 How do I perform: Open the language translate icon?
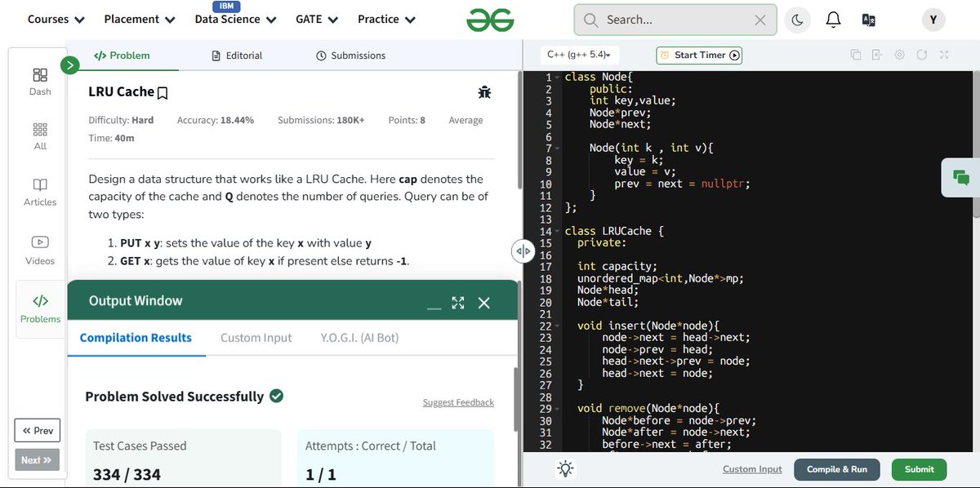coord(868,20)
